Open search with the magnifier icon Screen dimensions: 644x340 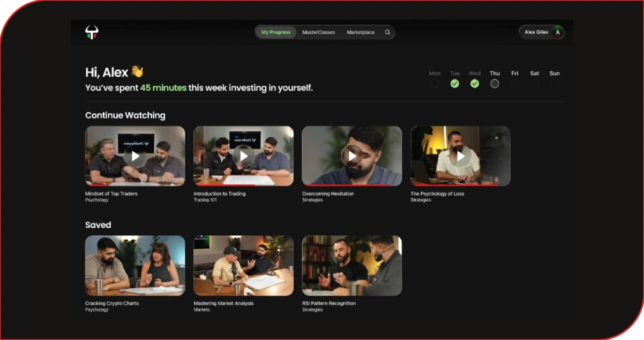click(x=387, y=32)
